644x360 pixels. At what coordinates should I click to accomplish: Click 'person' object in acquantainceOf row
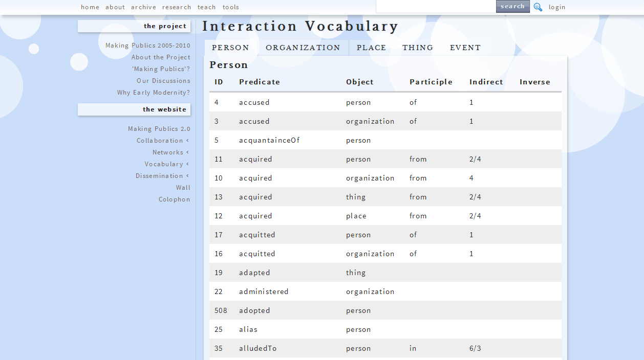pos(358,140)
